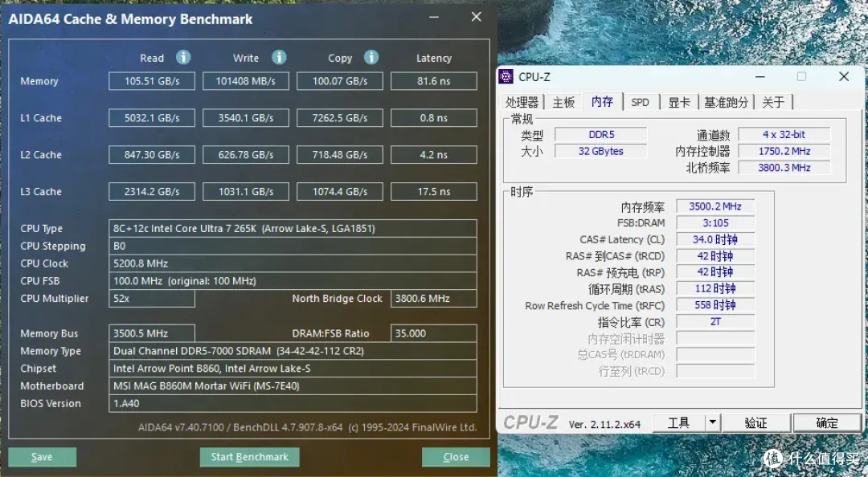Click CAS# Latency value 34.0 时钟
The width and height of the screenshot is (868, 477).
(715, 239)
